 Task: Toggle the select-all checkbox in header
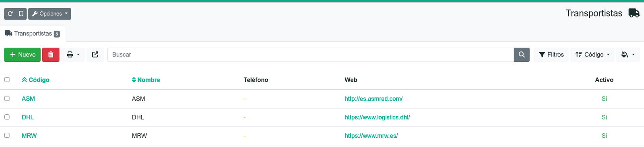click(7, 80)
